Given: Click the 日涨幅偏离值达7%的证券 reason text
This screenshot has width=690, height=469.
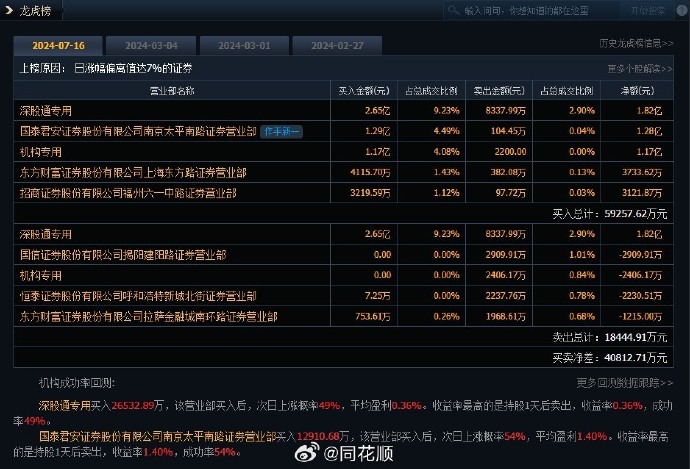Looking at the screenshot, I should point(133,69).
